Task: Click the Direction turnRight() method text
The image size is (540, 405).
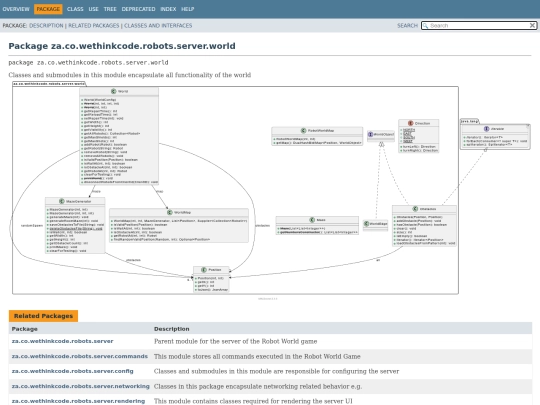Action: 420,150
